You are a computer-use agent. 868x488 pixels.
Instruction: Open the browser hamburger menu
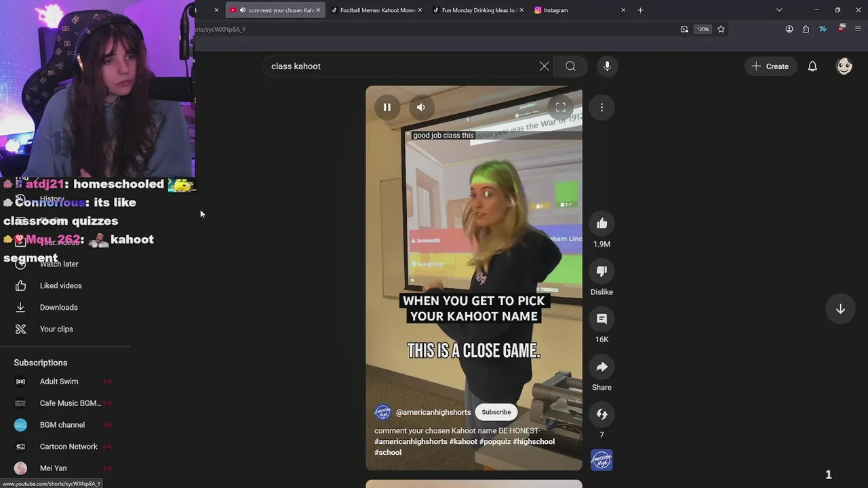(x=858, y=29)
